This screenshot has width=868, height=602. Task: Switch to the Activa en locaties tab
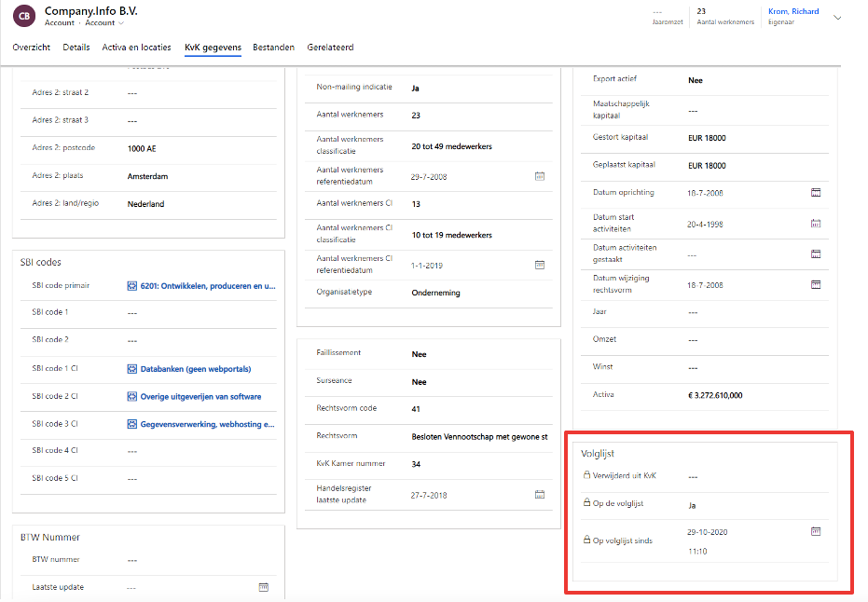click(x=137, y=48)
